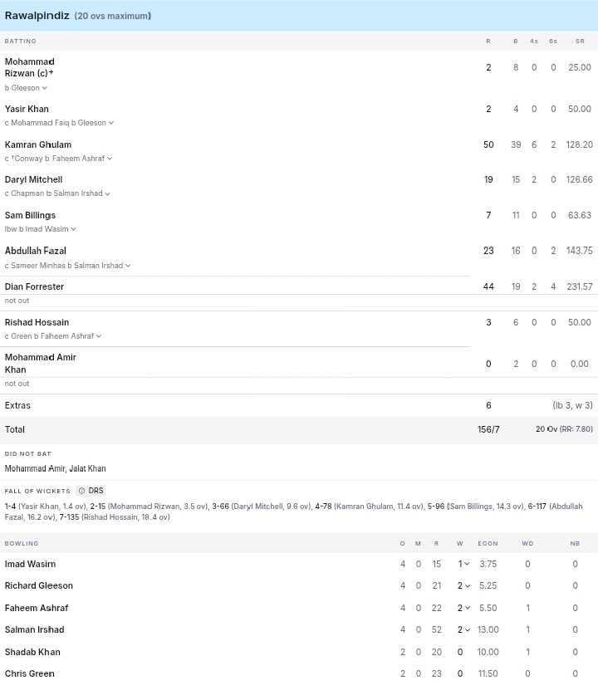Open Imad Wasim's wickets dropdown
The height and width of the screenshot is (700, 598).
pos(467,564)
